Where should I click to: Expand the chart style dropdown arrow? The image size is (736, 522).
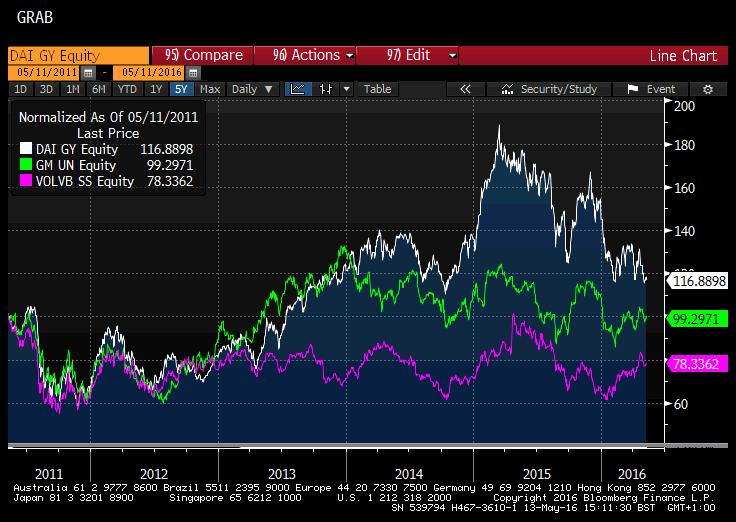[x=346, y=89]
